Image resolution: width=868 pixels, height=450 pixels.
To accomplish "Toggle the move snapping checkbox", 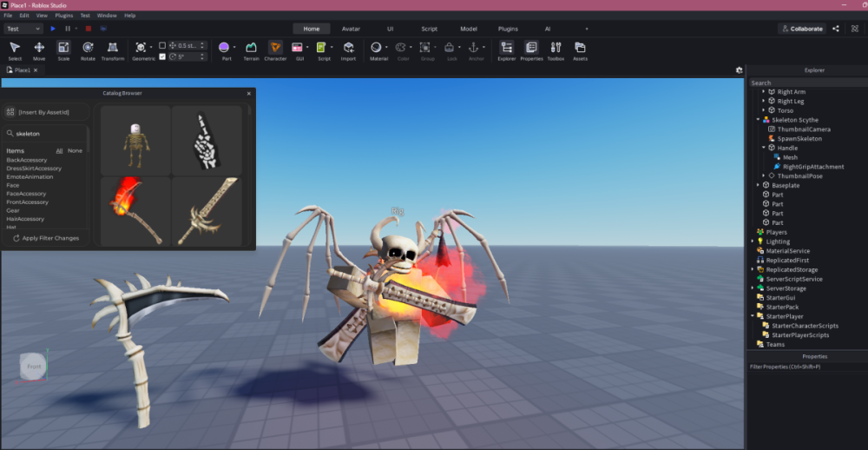I will pyautogui.click(x=162, y=45).
